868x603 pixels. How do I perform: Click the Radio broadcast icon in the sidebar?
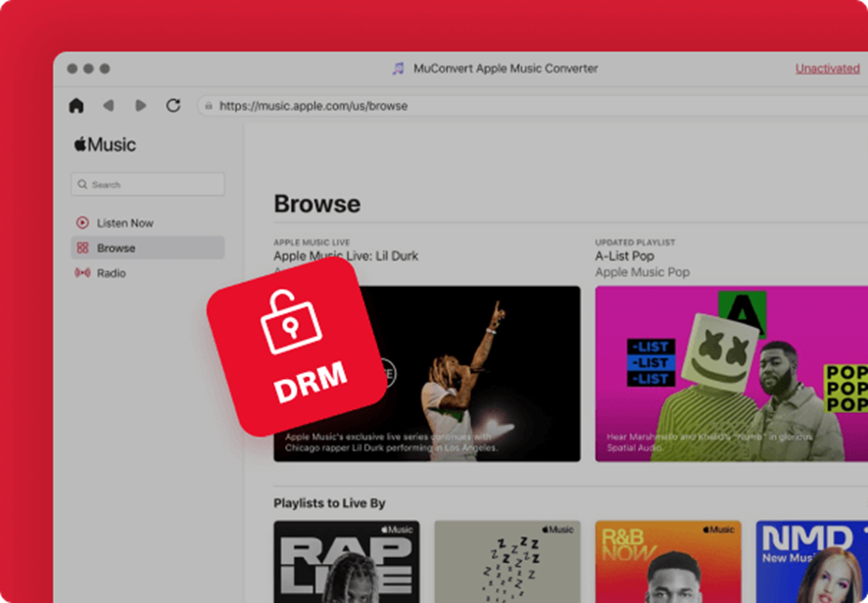pyautogui.click(x=82, y=273)
